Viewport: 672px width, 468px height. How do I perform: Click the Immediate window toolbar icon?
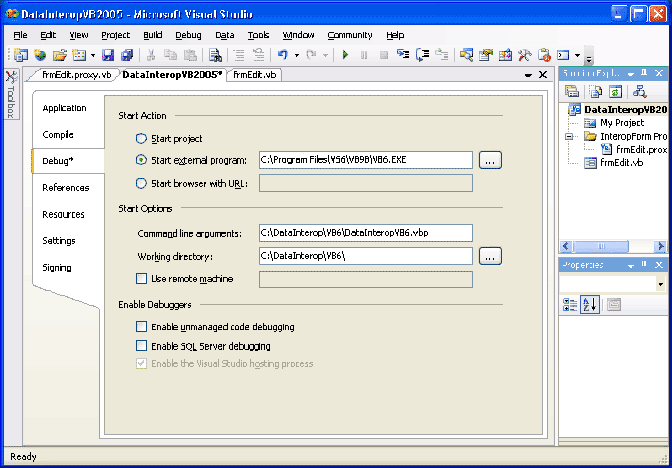(x=563, y=55)
